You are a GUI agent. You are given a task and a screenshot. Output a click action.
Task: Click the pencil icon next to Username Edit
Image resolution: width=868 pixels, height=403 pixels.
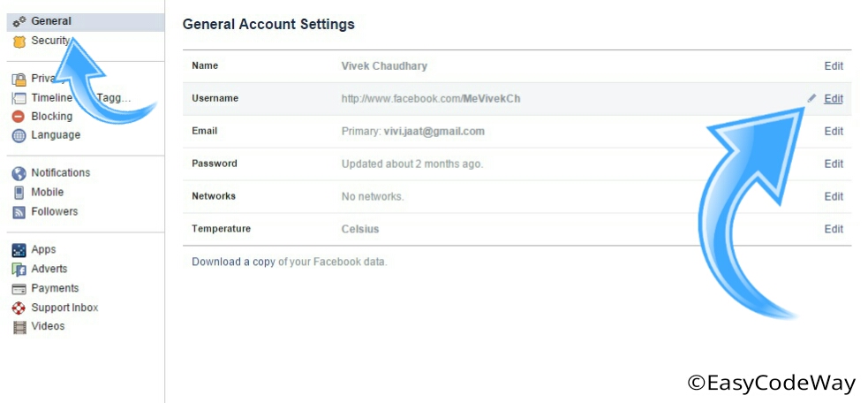point(811,98)
